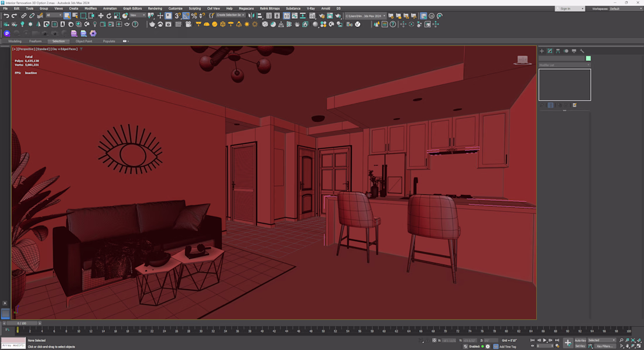This screenshot has width=644, height=350.
Task: Activate the Select Object tool
Action: click(67, 16)
